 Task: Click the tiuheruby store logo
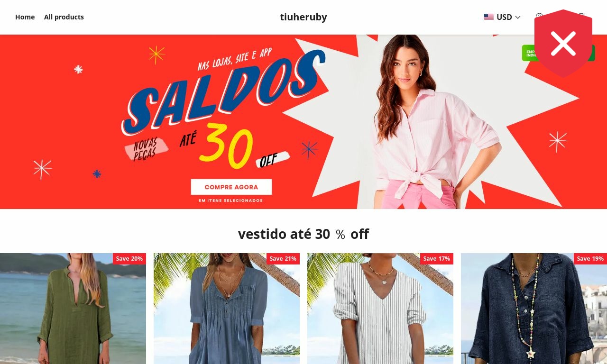pyautogui.click(x=303, y=17)
